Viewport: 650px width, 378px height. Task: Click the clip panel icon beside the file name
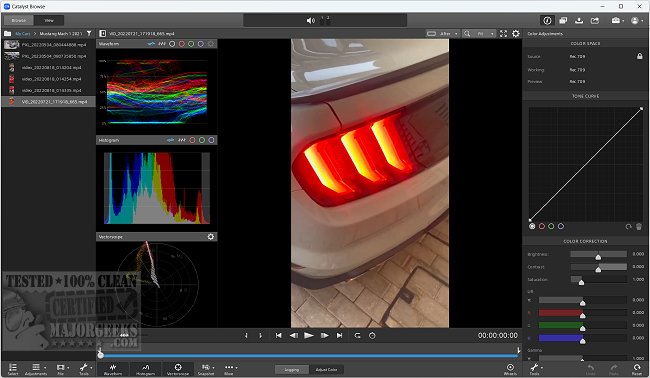tap(103, 34)
